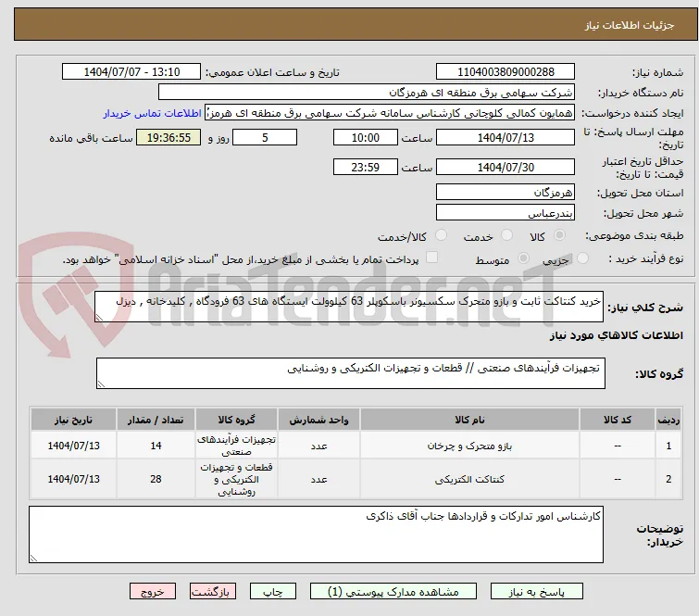Image resolution: width=699 pixels, height=616 pixels.
Task: Click the price validity date 1404/07/30 field
Action: tap(506, 167)
